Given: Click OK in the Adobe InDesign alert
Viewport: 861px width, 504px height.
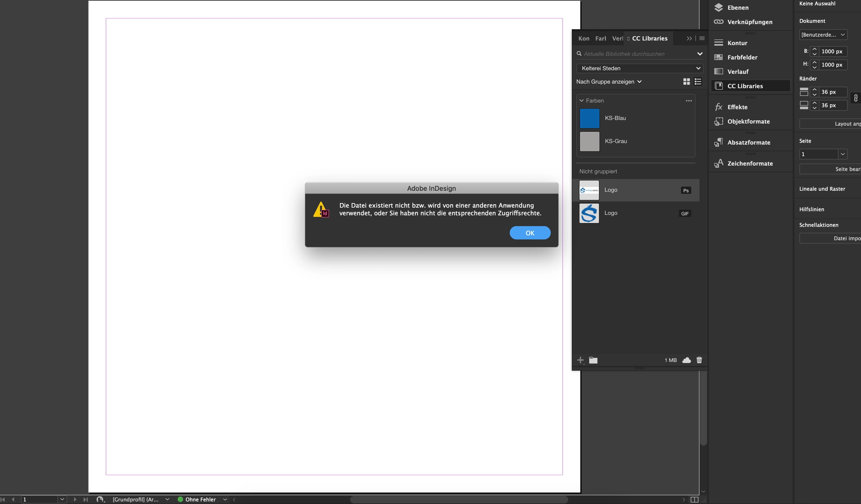Looking at the screenshot, I should click(x=530, y=233).
